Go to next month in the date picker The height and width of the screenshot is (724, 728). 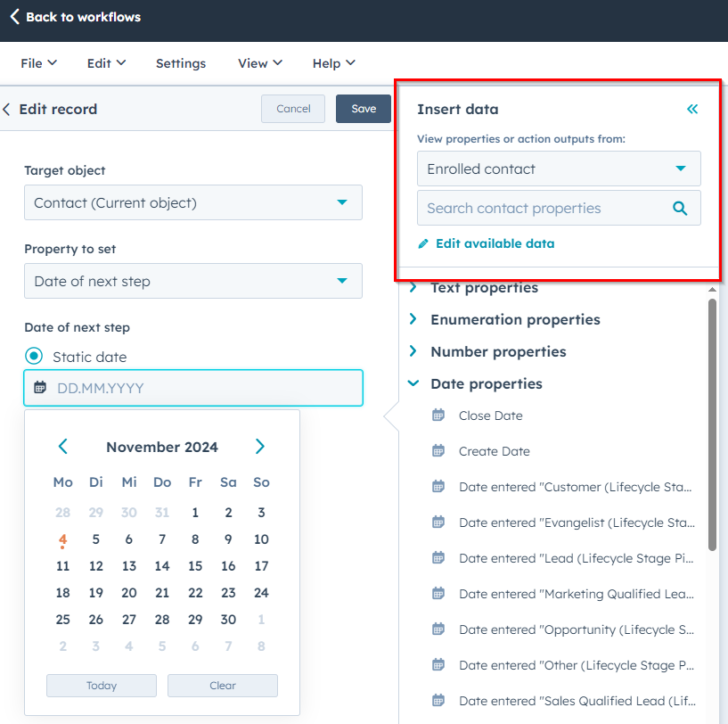tap(260, 446)
